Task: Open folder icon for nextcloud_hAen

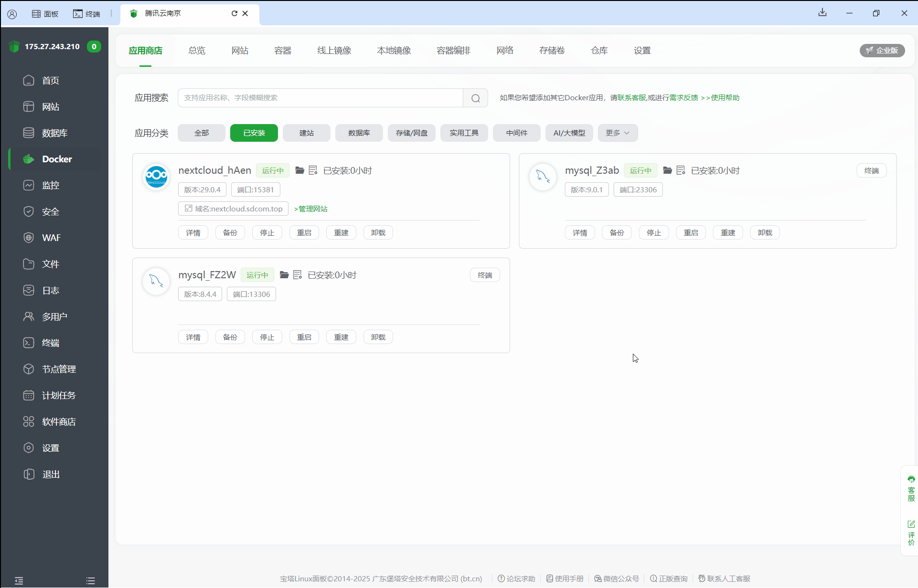Action: point(299,170)
